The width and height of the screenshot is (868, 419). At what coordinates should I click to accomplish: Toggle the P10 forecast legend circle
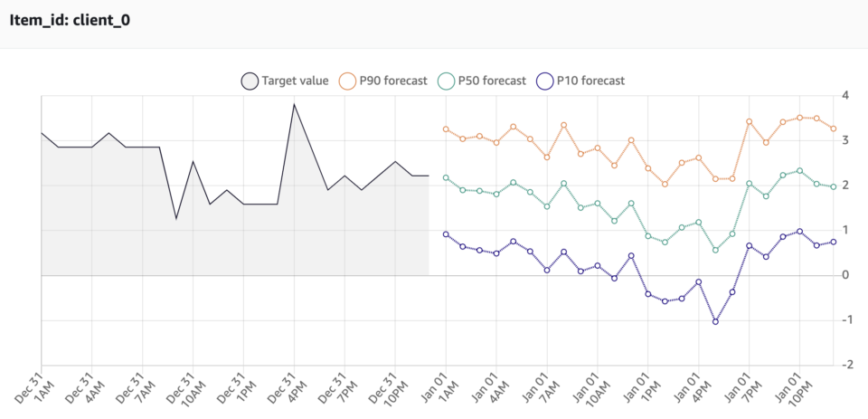coord(545,81)
